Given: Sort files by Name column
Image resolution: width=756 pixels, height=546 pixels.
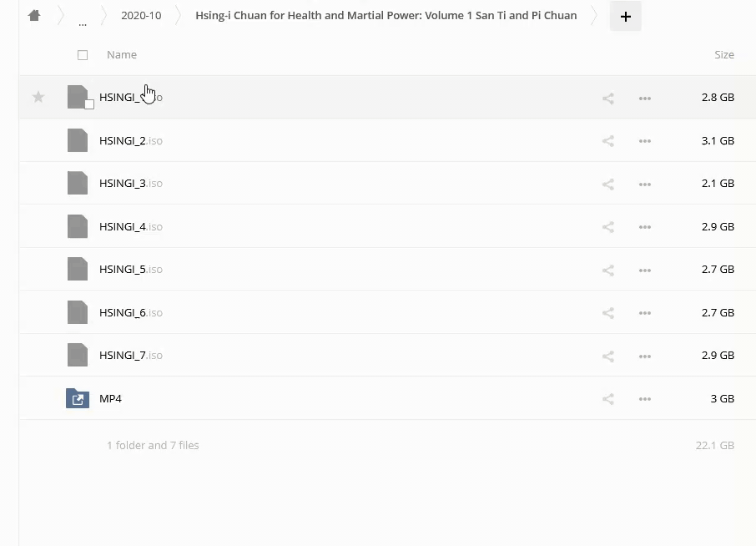Looking at the screenshot, I should pos(122,55).
